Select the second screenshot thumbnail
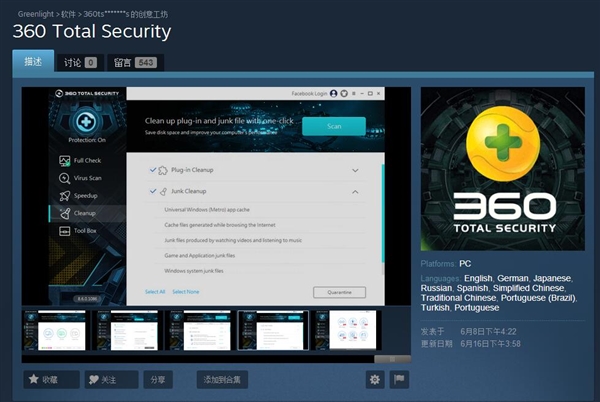Image resolution: width=600 pixels, height=402 pixels. pos(127,330)
